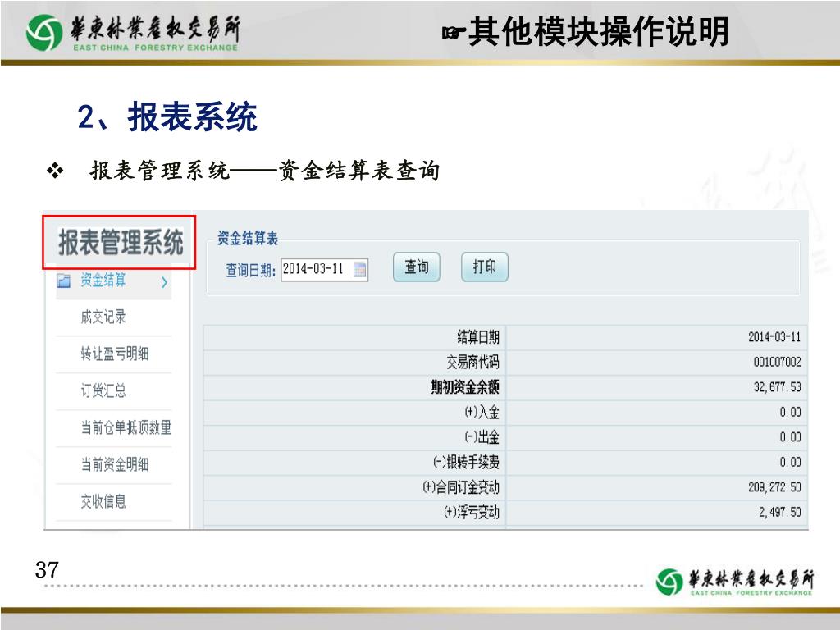
Task: Click the 报表管理系统 header title
Action: point(120,243)
